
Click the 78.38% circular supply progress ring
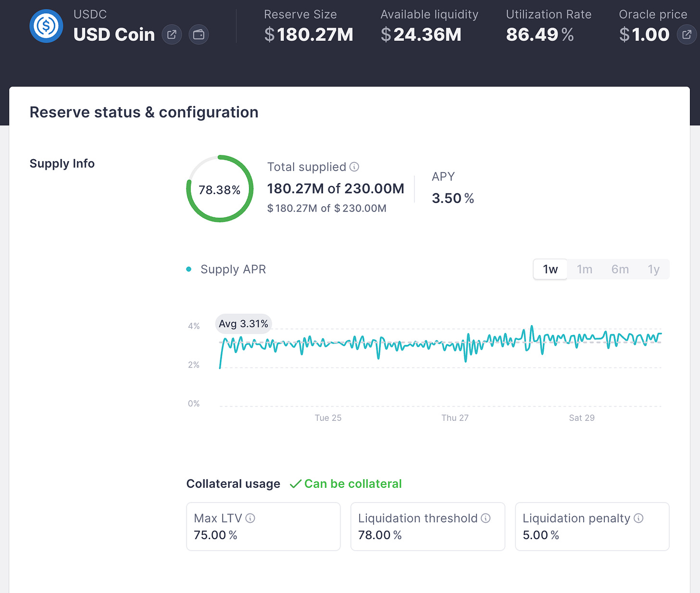220,189
